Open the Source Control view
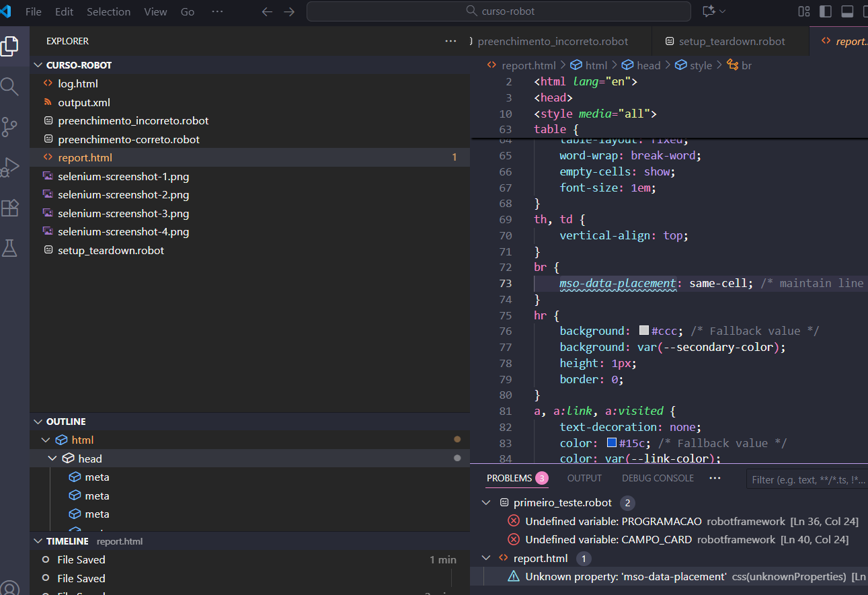Screen dimensions: 868x595 pos(9,126)
